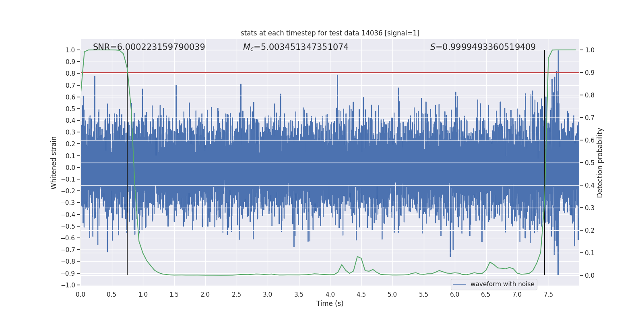Click the green curve peak near 4.5 seconds
Screen dimensions: 644x322
357,256
